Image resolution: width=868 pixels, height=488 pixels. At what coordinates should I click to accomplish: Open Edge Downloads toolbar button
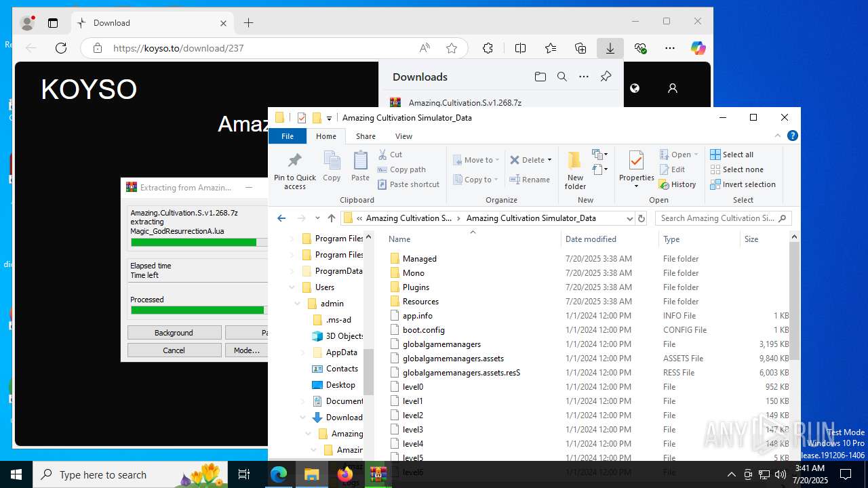pyautogui.click(x=610, y=48)
